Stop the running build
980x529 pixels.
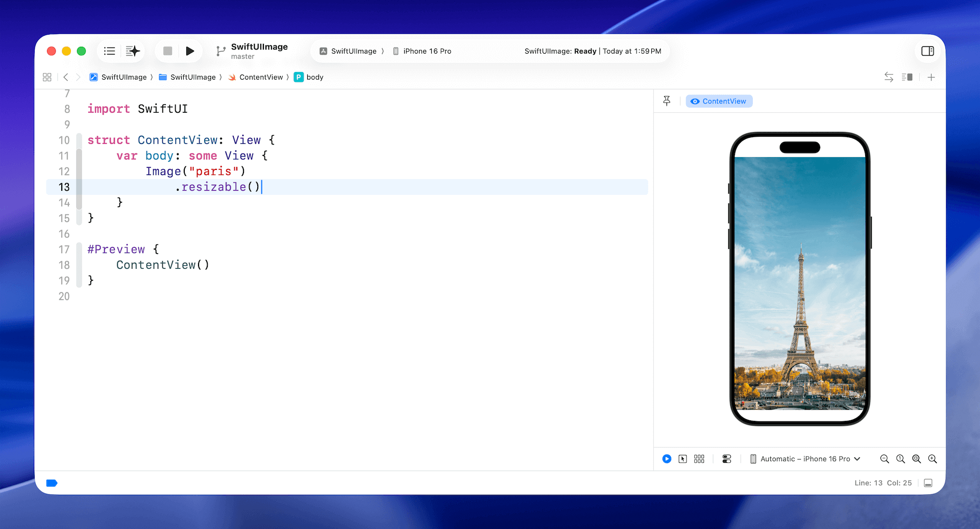(167, 51)
